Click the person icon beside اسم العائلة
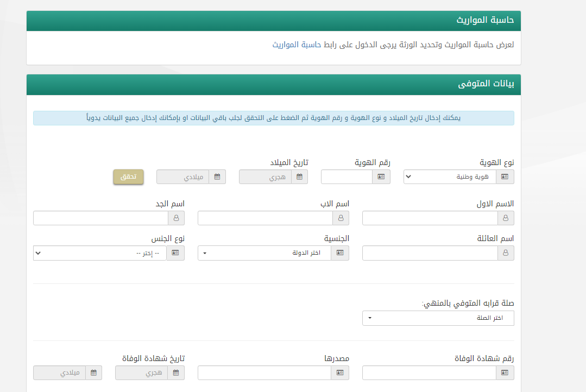The width and height of the screenshot is (586, 392). [x=506, y=253]
